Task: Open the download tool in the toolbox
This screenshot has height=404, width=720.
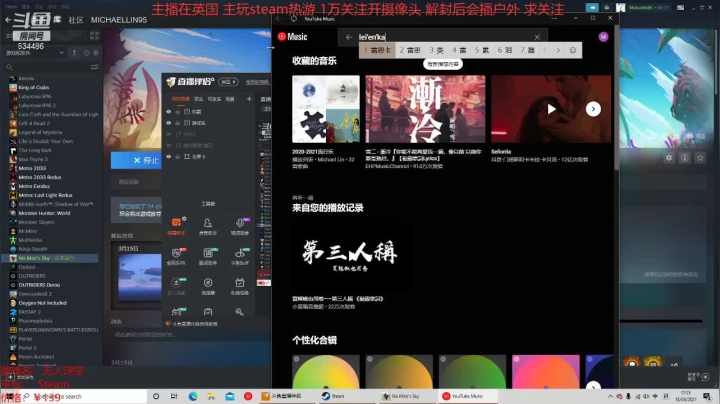Action: pos(176,286)
